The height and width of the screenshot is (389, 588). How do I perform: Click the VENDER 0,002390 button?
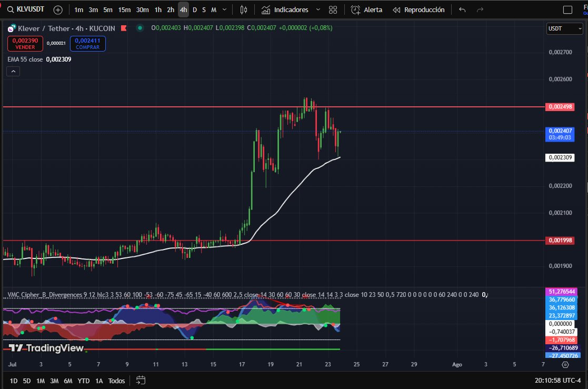(25, 44)
